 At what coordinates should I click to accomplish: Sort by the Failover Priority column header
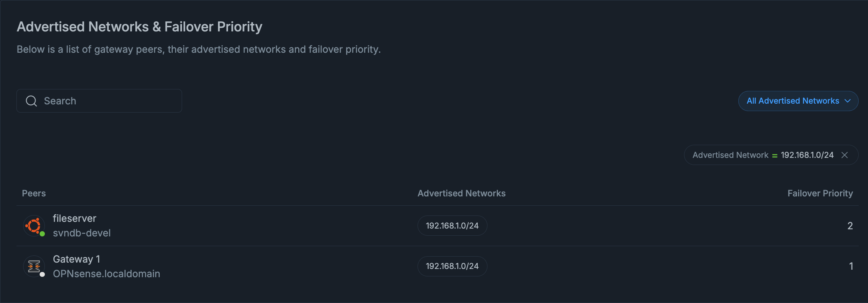(821, 193)
